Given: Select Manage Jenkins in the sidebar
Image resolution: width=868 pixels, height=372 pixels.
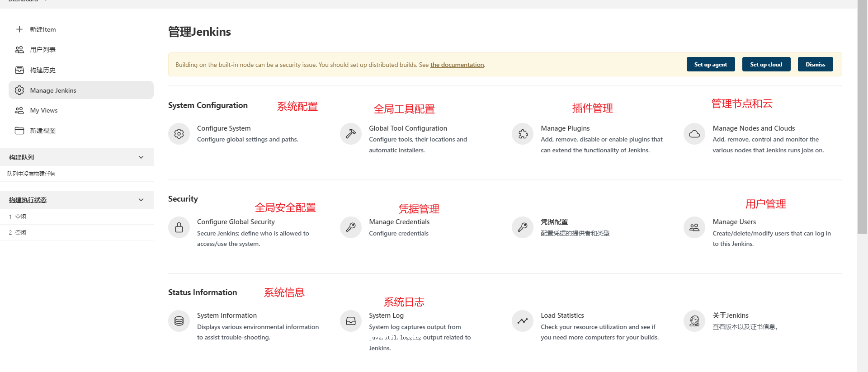Looking at the screenshot, I should click(x=81, y=90).
